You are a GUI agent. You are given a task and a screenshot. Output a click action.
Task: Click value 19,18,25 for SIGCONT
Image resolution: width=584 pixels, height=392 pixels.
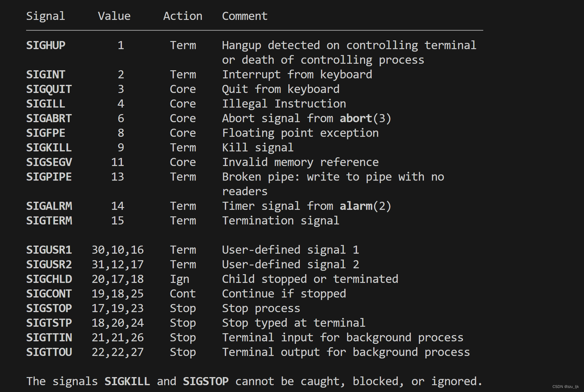point(118,294)
